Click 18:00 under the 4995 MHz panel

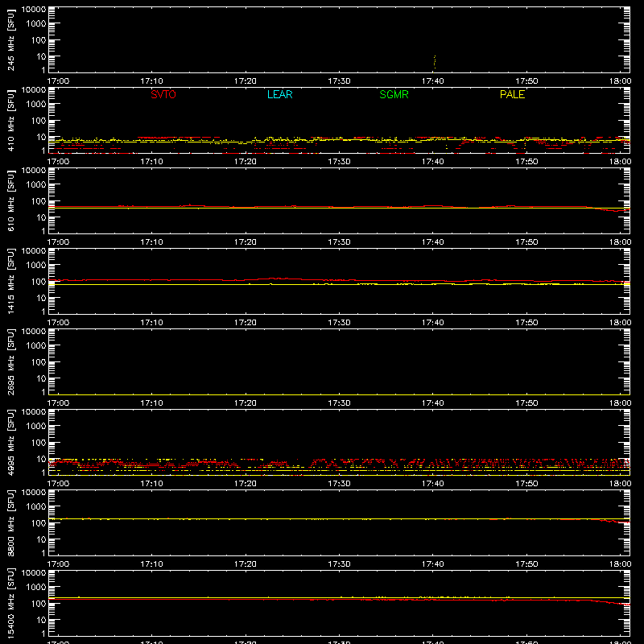[x=620, y=484]
